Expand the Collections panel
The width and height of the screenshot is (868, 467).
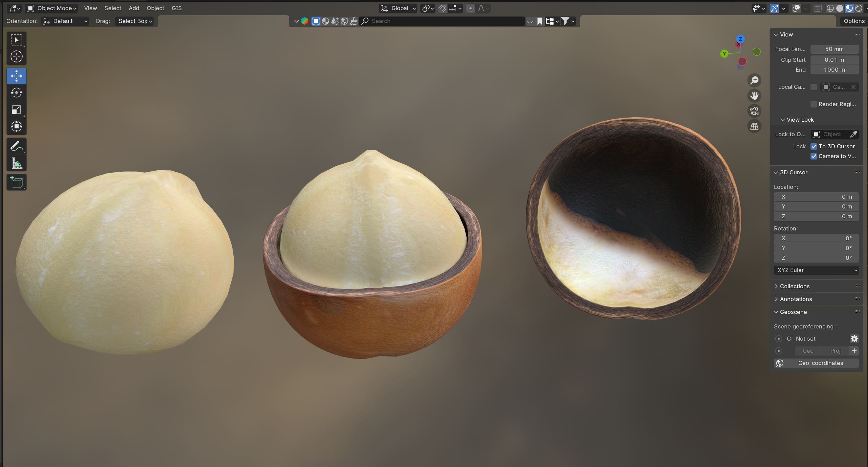(x=794, y=286)
